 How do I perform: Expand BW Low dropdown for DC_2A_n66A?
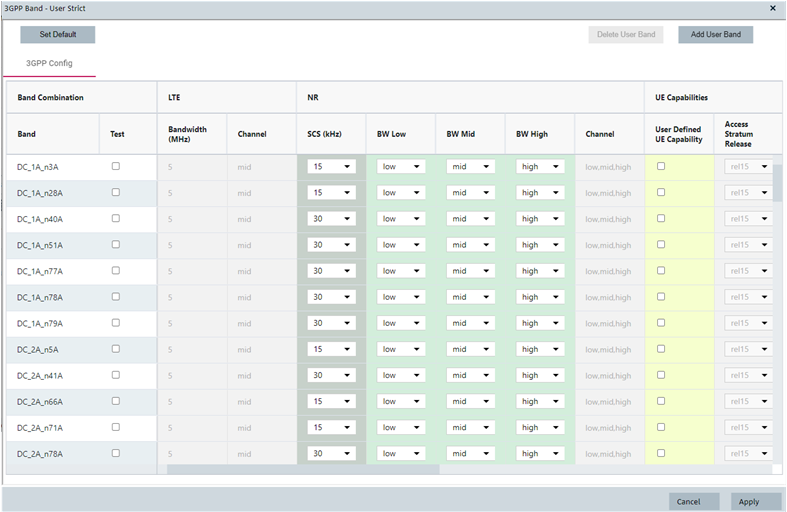[401, 401]
